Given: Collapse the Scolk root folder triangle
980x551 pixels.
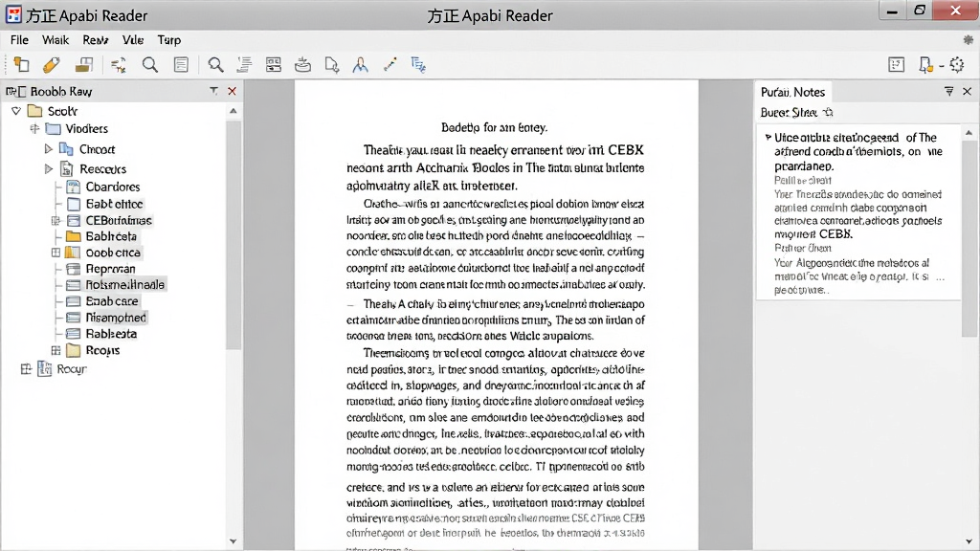Looking at the screenshot, I should 16,111.
